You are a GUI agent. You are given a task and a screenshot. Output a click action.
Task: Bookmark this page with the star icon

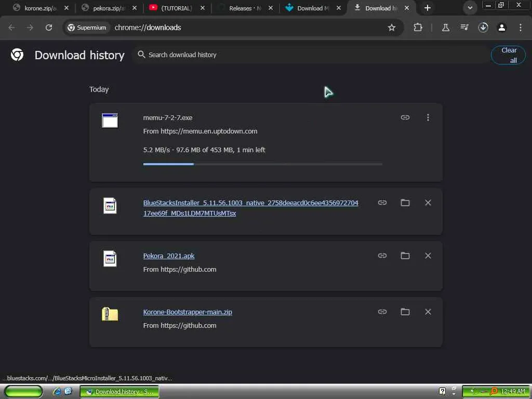pos(392,28)
